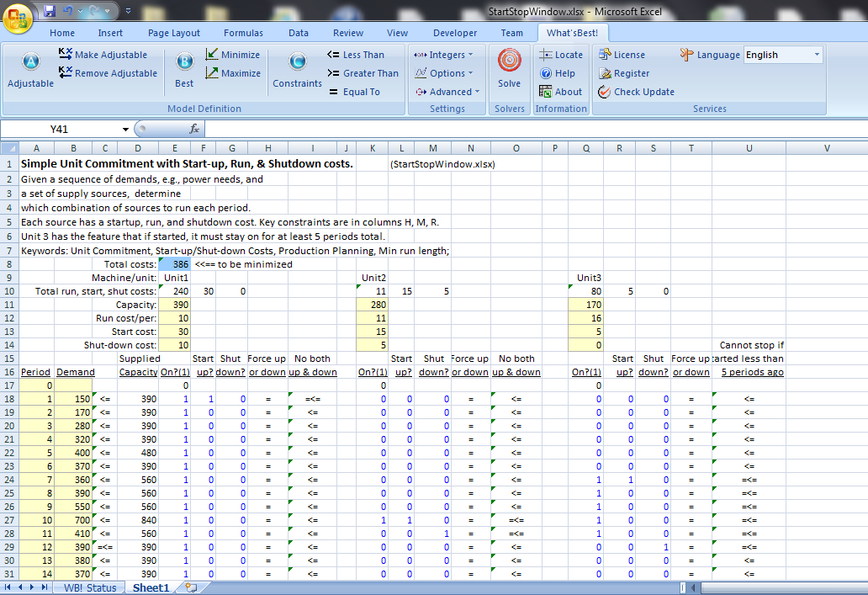Click the Register command
Image resolution: width=868 pixels, height=595 pixels.
624,72
